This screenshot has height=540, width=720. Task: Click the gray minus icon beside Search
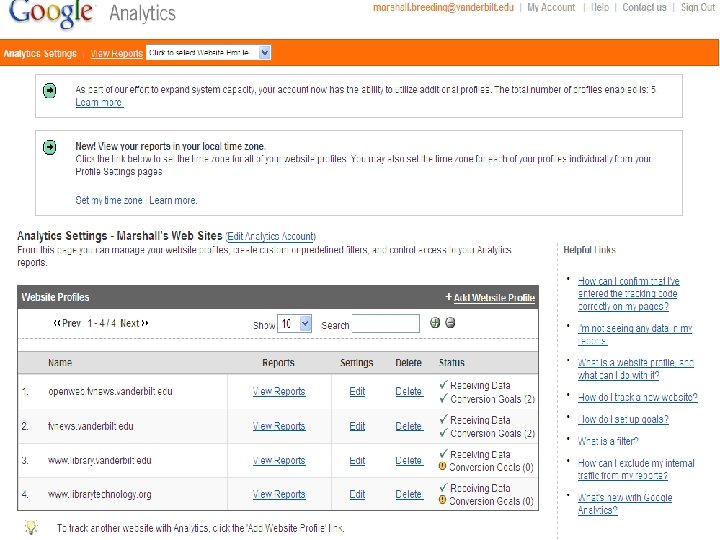[x=450, y=323]
